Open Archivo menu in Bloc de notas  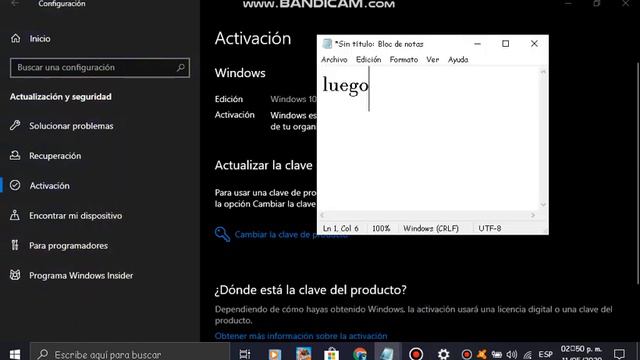(x=334, y=60)
